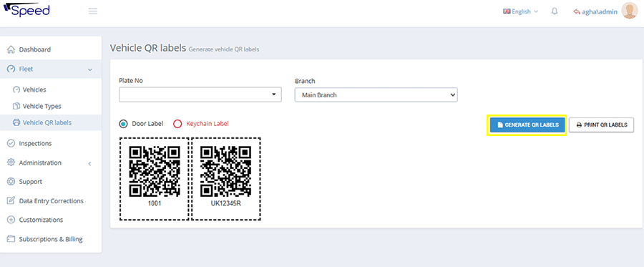Click the Inspections checkmark icon
The width and height of the screenshot is (644, 267).
tap(11, 143)
